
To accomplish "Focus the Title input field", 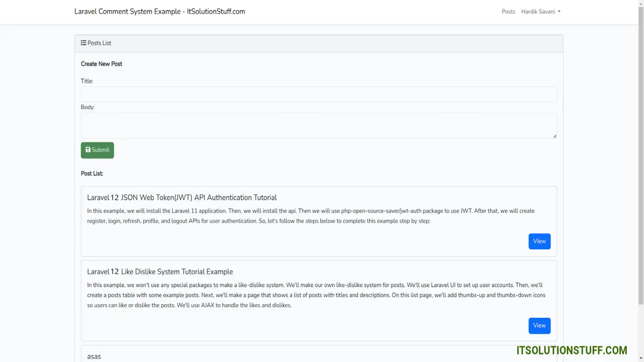I will click(x=318, y=95).
